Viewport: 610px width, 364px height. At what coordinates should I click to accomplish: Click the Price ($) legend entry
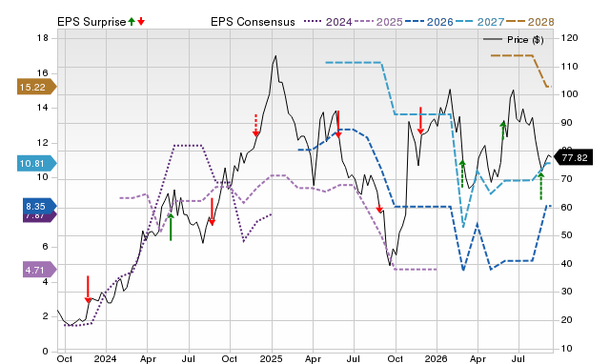[x=514, y=40]
